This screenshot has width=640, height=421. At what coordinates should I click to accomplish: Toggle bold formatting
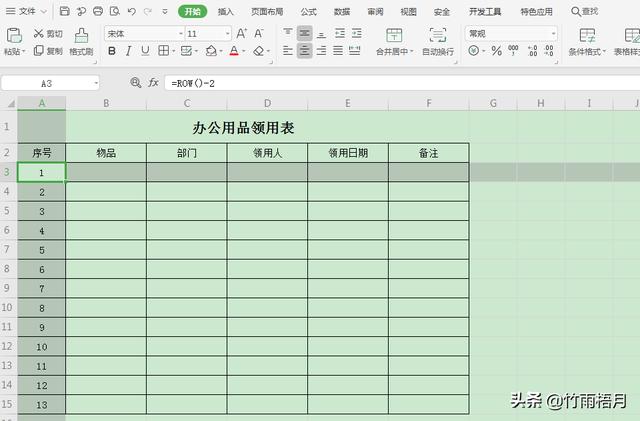click(112, 51)
